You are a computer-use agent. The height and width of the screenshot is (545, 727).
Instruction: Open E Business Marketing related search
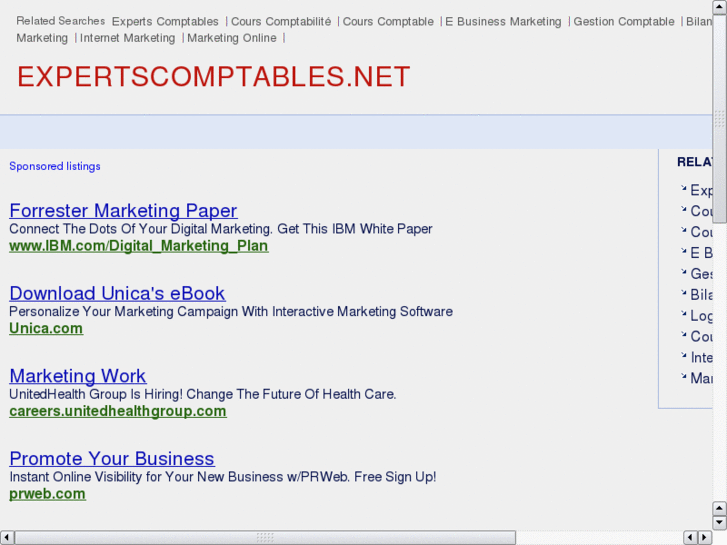click(503, 22)
